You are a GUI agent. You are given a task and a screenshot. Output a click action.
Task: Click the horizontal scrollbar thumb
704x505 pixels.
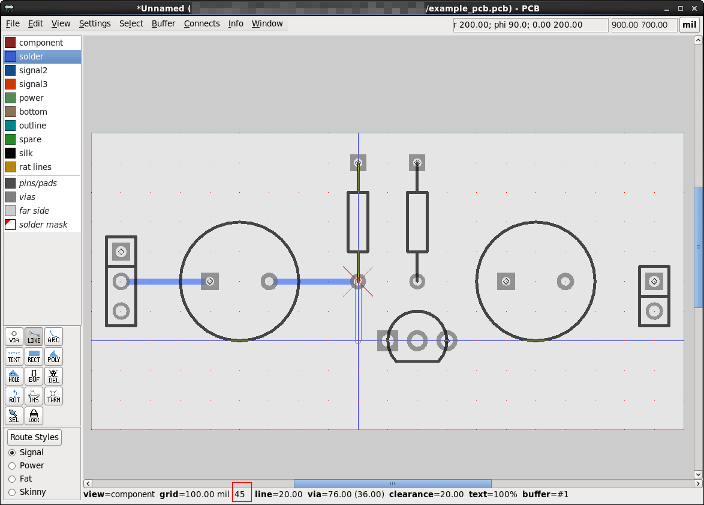(392, 483)
